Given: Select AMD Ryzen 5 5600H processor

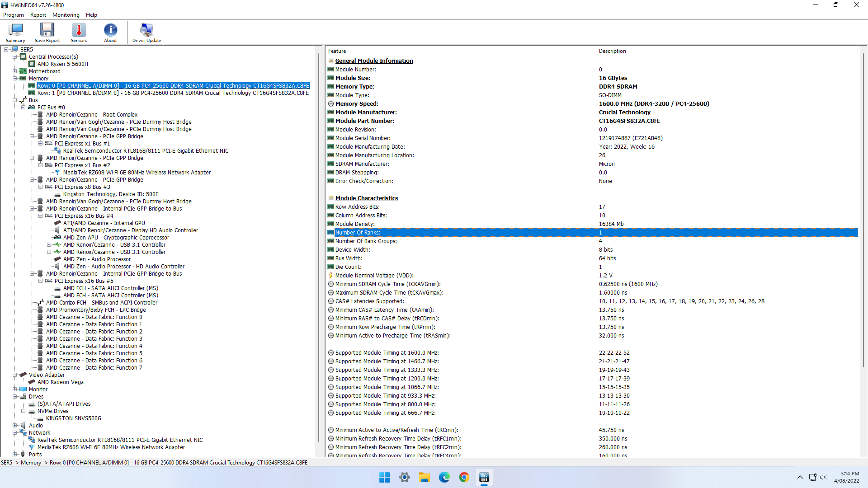Looking at the screenshot, I should point(63,64).
